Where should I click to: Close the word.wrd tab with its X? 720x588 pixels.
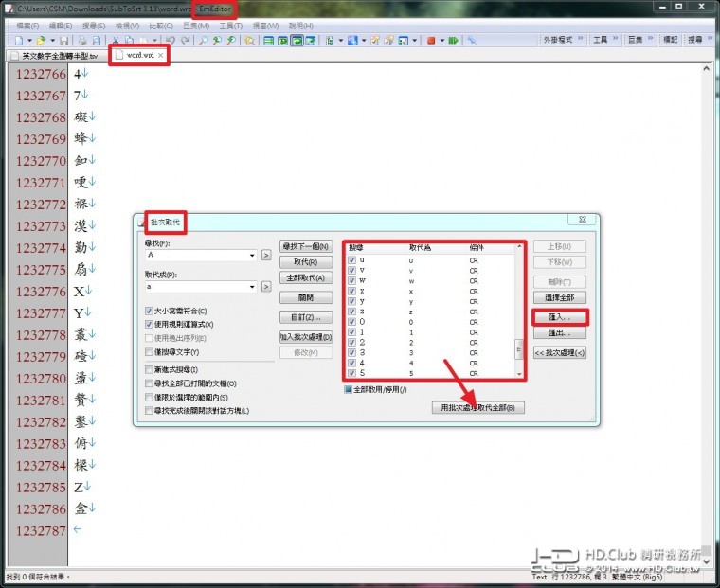160,55
